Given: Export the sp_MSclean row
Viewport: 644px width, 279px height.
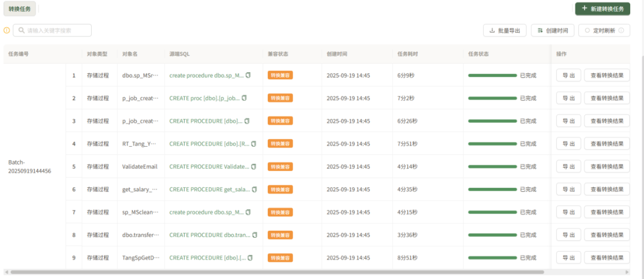Looking at the screenshot, I should (568, 212).
